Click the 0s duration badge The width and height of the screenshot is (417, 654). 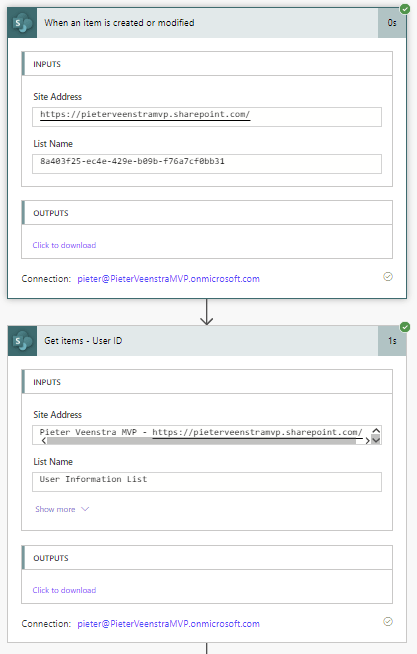click(x=392, y=23)
